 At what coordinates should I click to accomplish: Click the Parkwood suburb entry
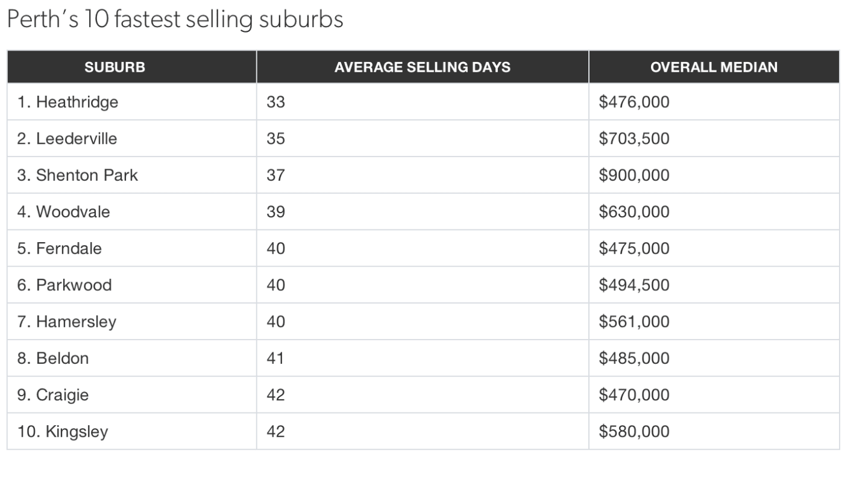[x=64, y=285]
